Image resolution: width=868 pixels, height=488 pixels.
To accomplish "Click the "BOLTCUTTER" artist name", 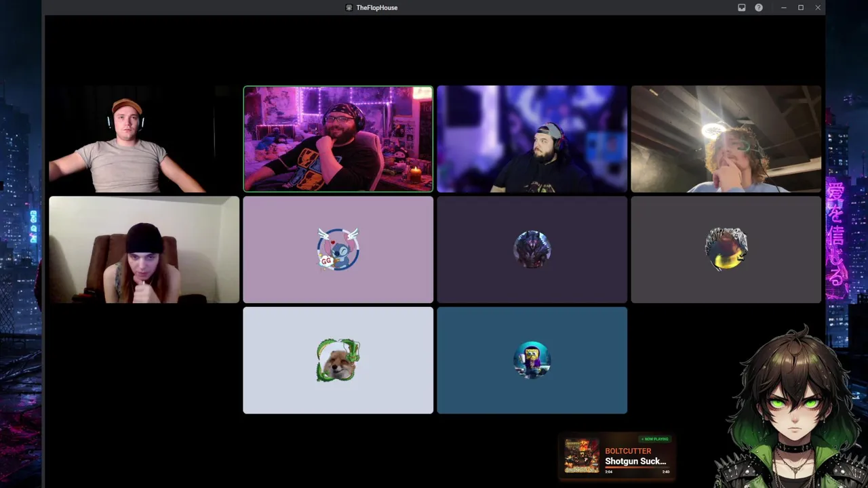I will (x=628, y=451).
